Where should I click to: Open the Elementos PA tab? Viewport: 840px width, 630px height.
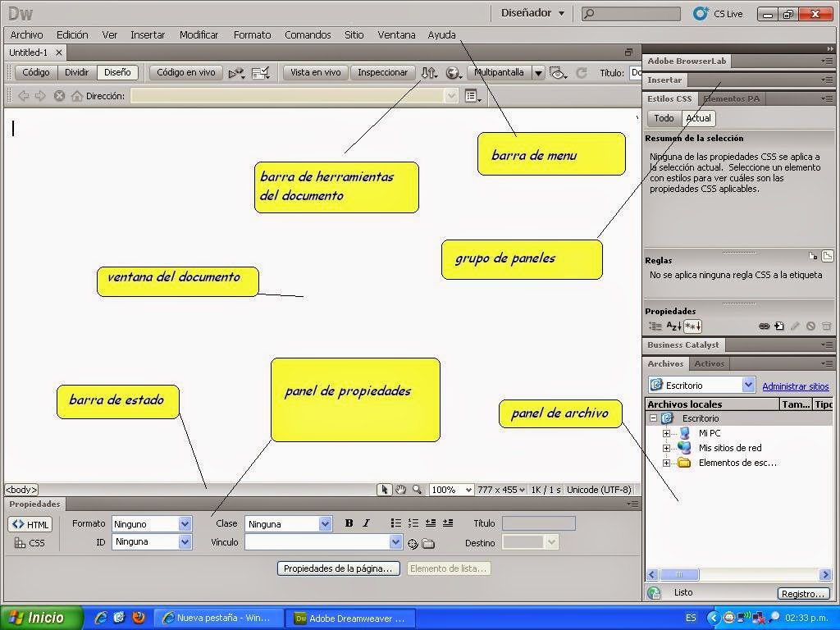pyautogui.click(x=731, y=98)
